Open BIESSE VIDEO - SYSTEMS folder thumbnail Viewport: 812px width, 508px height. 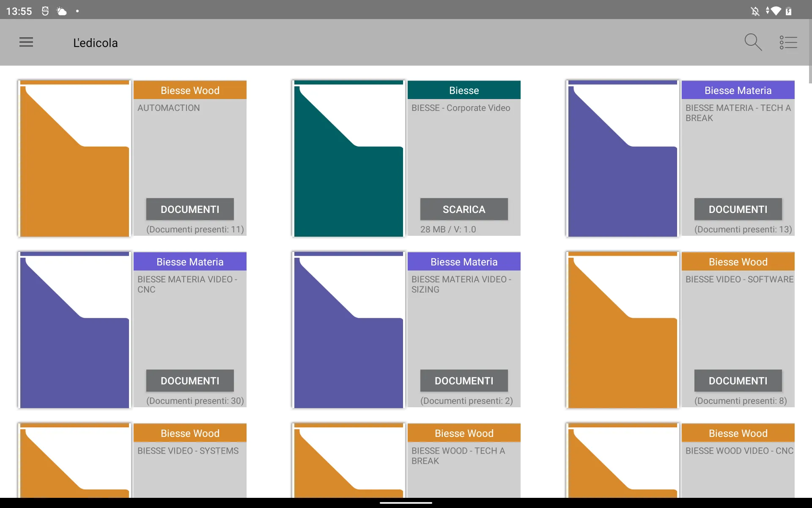(74, 460)
